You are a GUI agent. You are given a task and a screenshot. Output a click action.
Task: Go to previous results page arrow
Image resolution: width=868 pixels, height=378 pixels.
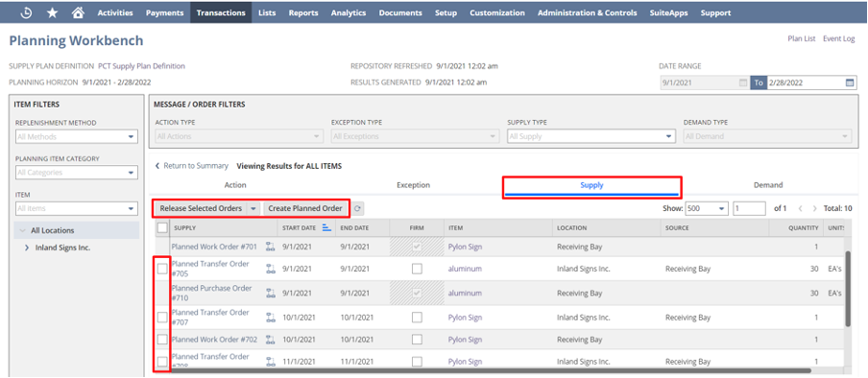pos(800,208)
